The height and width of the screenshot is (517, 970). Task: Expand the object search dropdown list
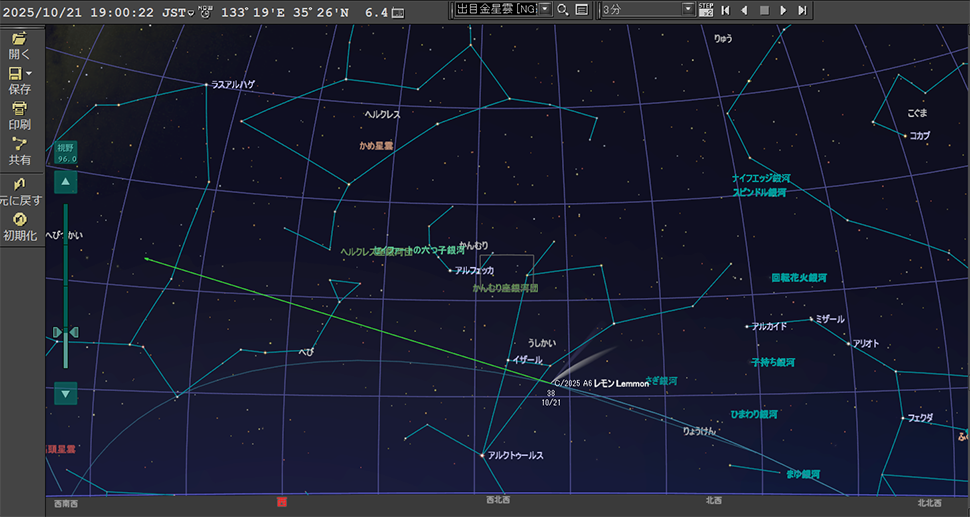[545, 10]
